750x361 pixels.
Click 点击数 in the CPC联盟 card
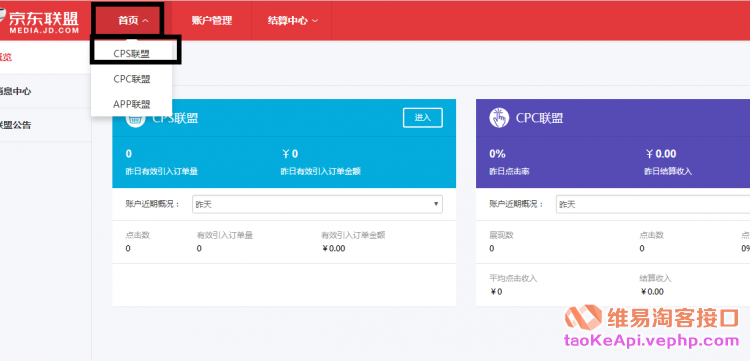(652, 235)
